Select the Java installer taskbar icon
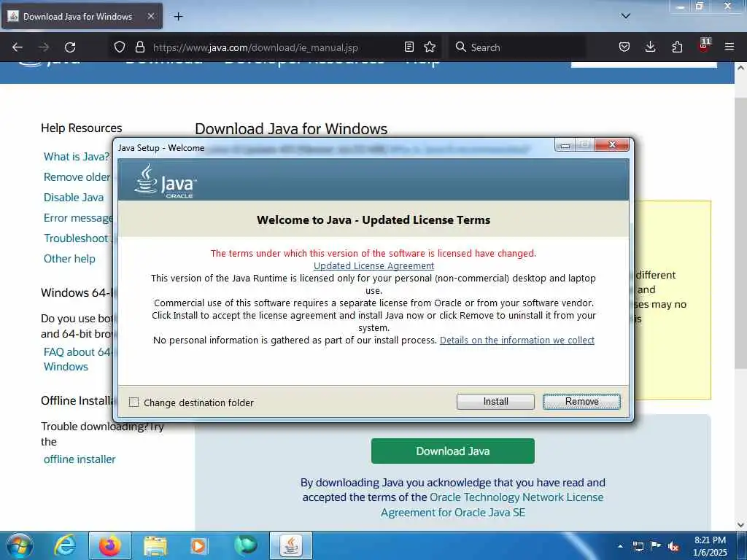 pyautogui.click(x=290, y=545)
